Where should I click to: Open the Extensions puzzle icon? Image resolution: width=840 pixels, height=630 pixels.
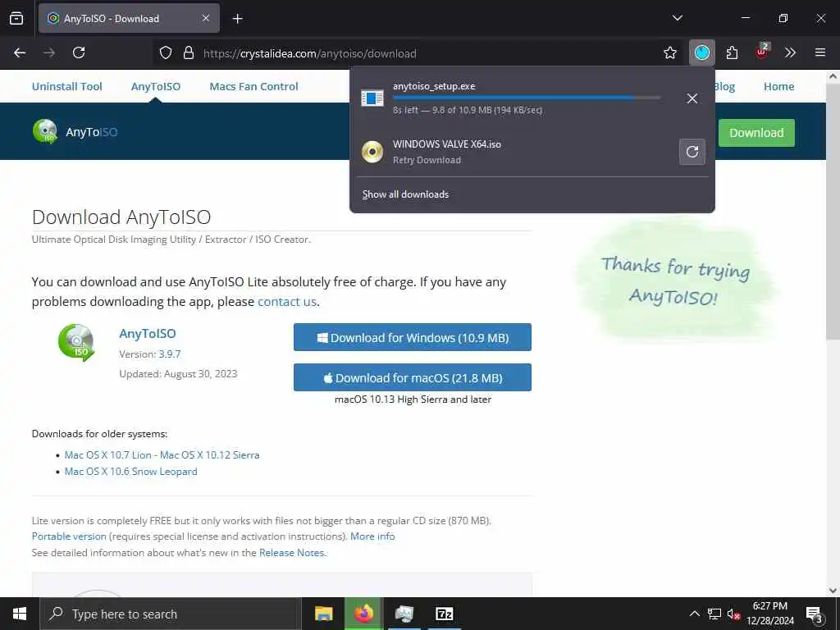point(732,52)
